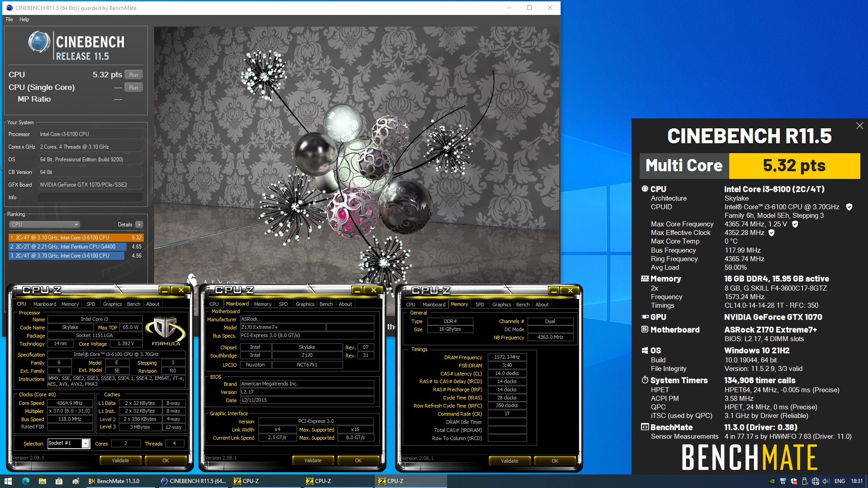Click the Processor field Intel Core i3-6100 CPU
The height and width of the screenshot is (488, 868).
coord(90,134)
